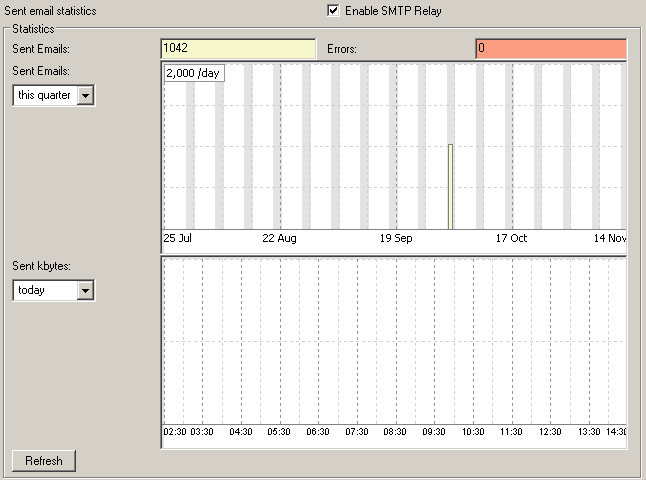This screenshot has height=480, width=646.
Task: Select the 09:30 time label
Action: click(x=433, y=432)
